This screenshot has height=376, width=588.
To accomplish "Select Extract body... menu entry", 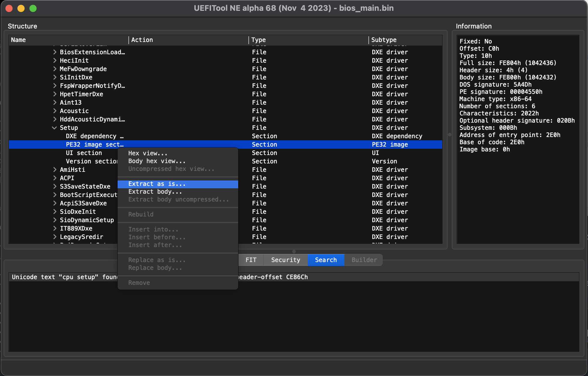I will [178, 192].
